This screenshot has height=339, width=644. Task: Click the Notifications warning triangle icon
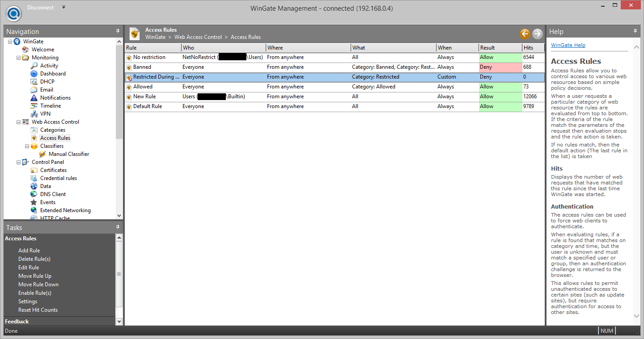click(34, 98)
